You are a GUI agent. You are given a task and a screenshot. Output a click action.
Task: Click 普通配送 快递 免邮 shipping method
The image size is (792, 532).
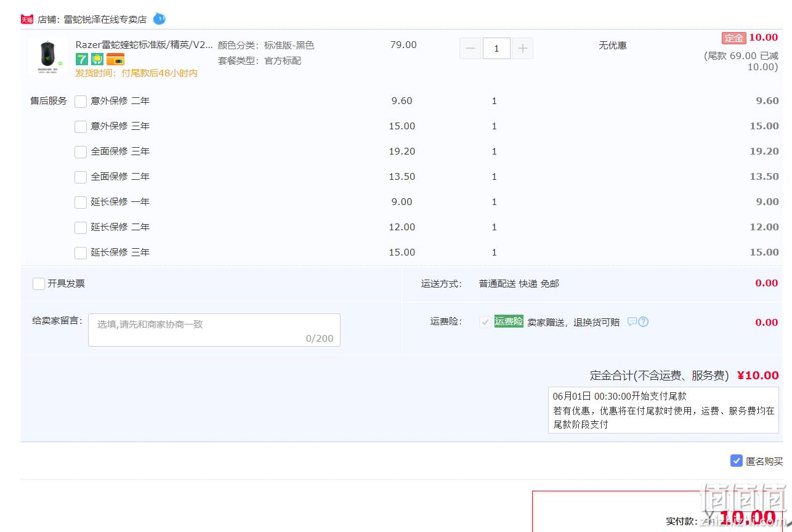tap(519, 284)
